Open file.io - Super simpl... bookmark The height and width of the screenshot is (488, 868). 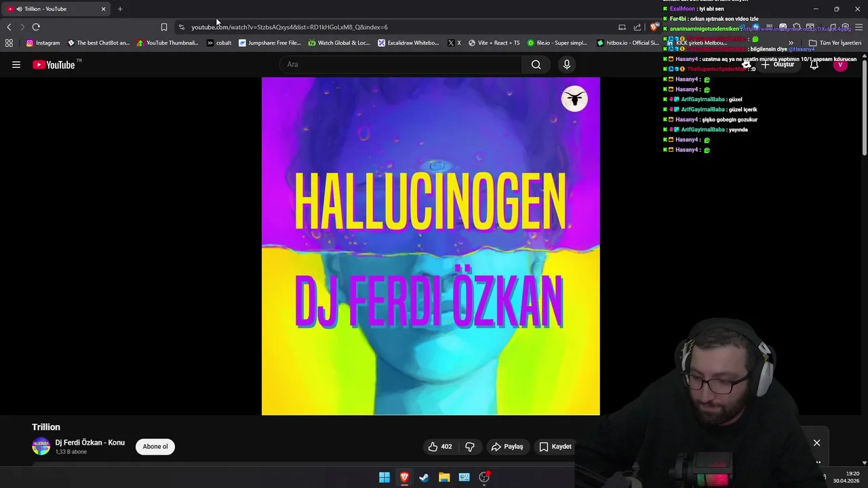pyautogui.click(x=557, y=43)
